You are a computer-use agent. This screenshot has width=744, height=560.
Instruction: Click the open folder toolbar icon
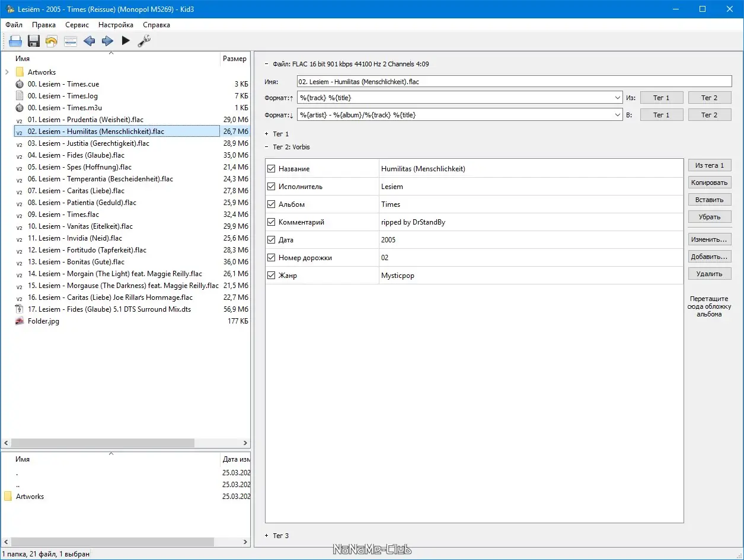[15, 41]
